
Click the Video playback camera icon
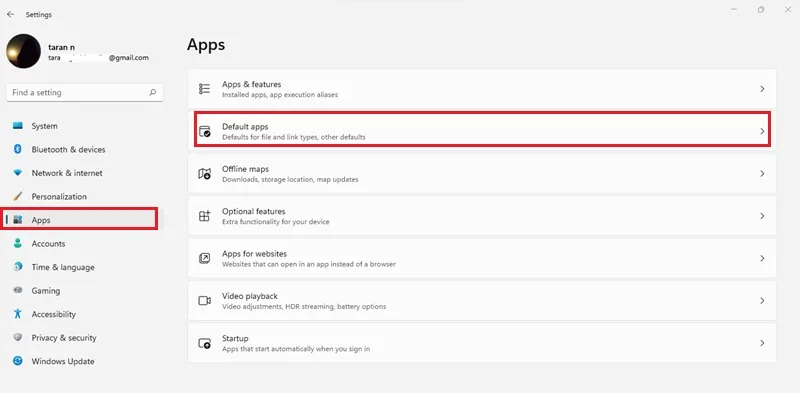click(204, 301)
